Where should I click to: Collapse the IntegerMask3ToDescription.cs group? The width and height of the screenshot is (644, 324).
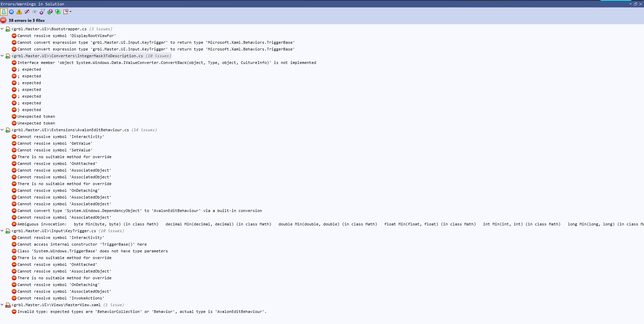(x=2, y=56)
